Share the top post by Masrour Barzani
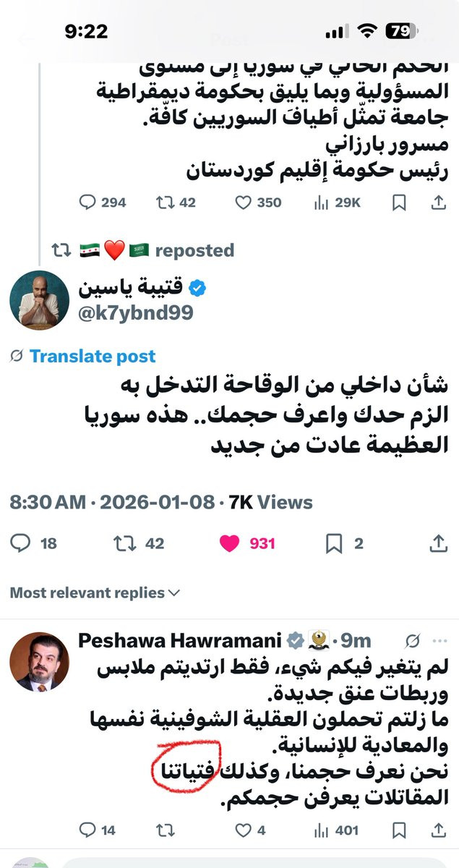Image resolution: width=459 pixels, height=868 pixels. pos(438,203)
